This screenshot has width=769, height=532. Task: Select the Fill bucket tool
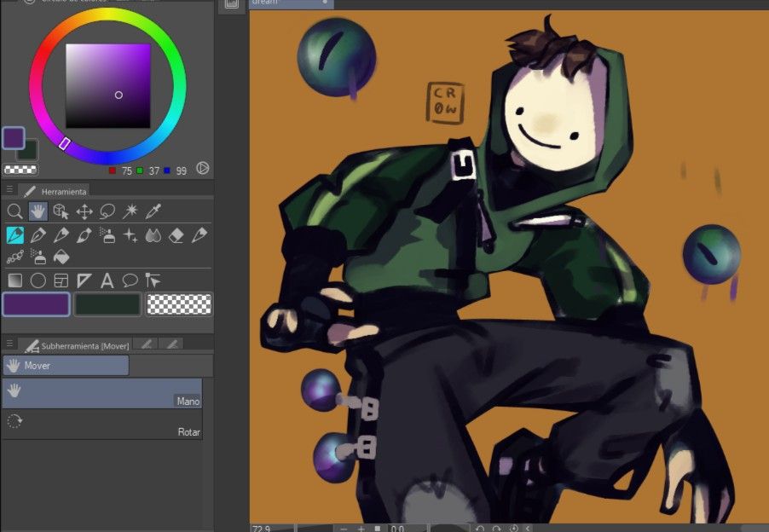61,257
